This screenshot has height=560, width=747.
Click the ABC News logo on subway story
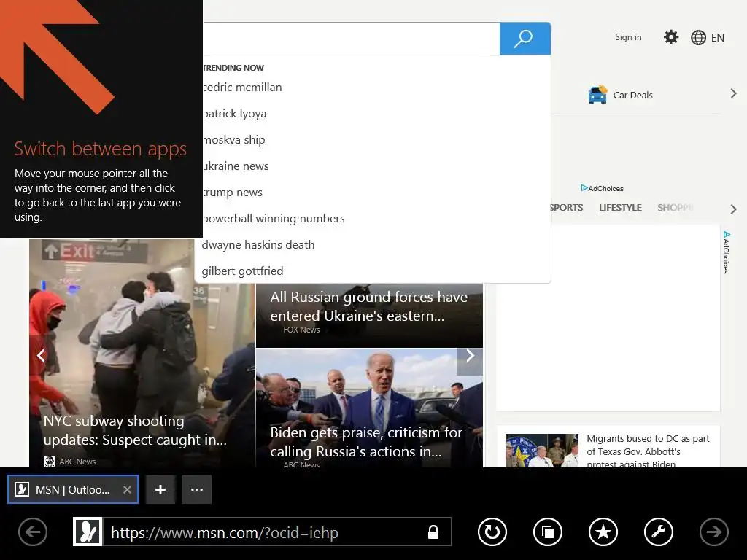click(x=50, y=462)
